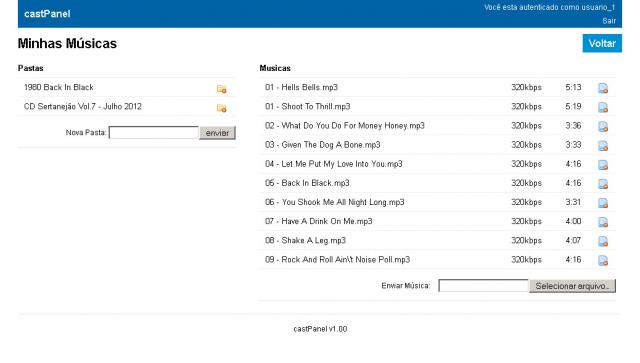The height and width of the screenshot is (363, 640).
Task: Click the 5:13 duration of Hells Bells
Action: click(x=573, y=87)
